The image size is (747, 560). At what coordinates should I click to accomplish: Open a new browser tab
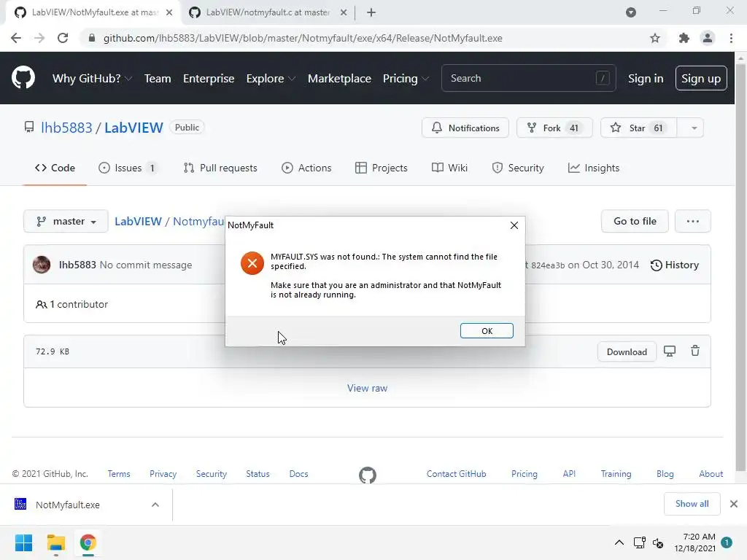(371, 12)
